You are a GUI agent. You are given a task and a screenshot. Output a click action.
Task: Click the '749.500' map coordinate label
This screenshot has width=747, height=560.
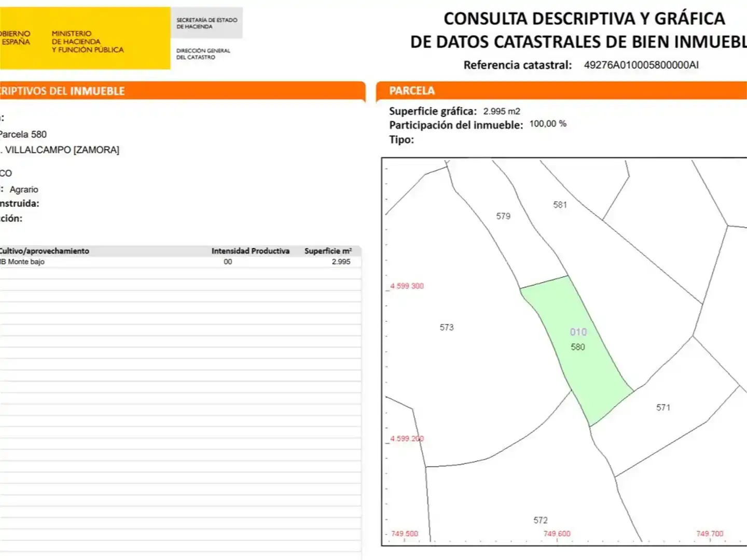(405, 534)
